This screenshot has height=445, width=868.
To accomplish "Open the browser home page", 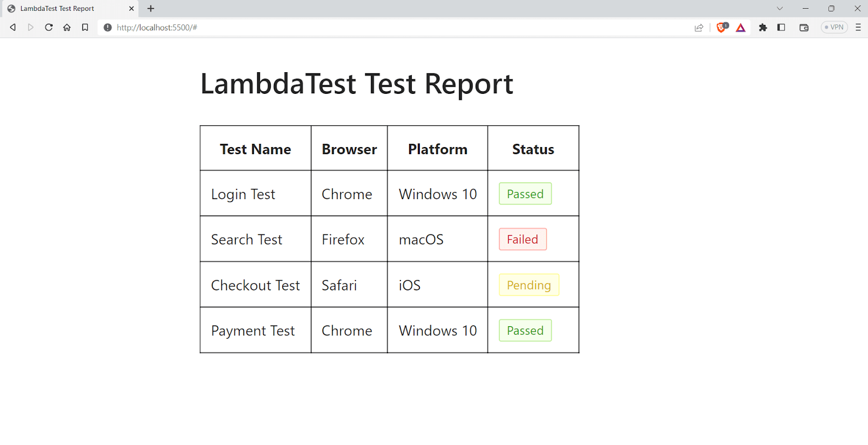I will pyautogui.click(x=67, y=28).
